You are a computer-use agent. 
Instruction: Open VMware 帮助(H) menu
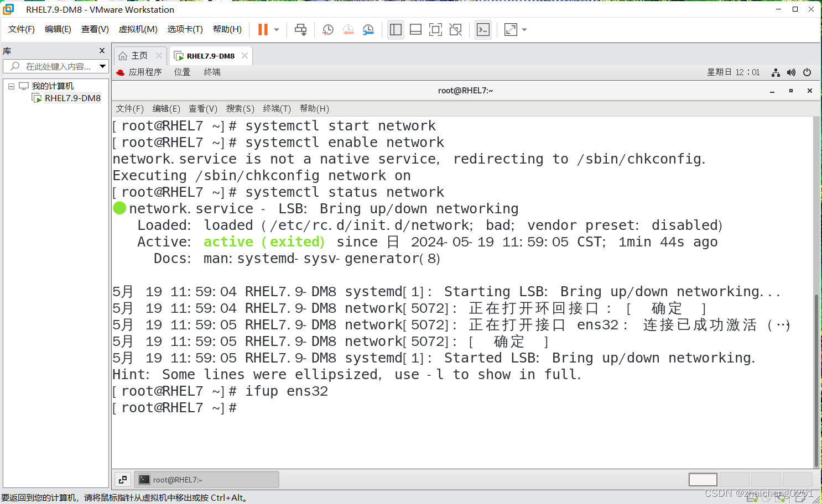coord(227,29)
